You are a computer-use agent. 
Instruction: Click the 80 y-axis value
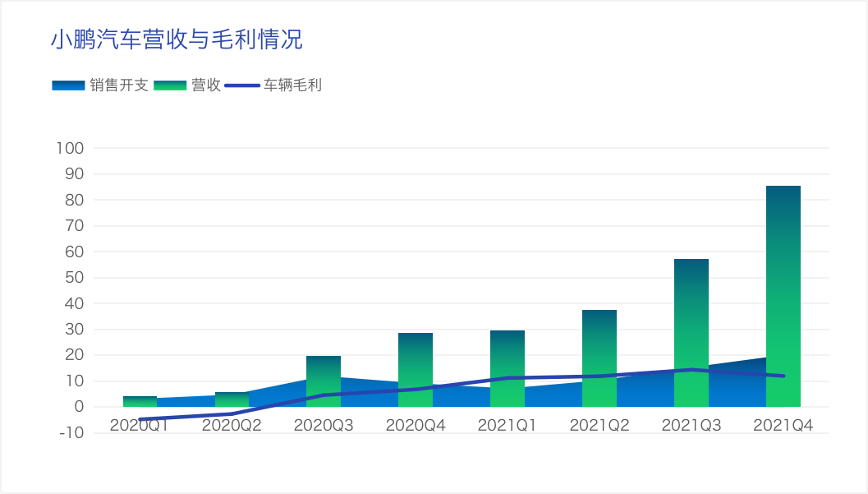tap(74, 200)
